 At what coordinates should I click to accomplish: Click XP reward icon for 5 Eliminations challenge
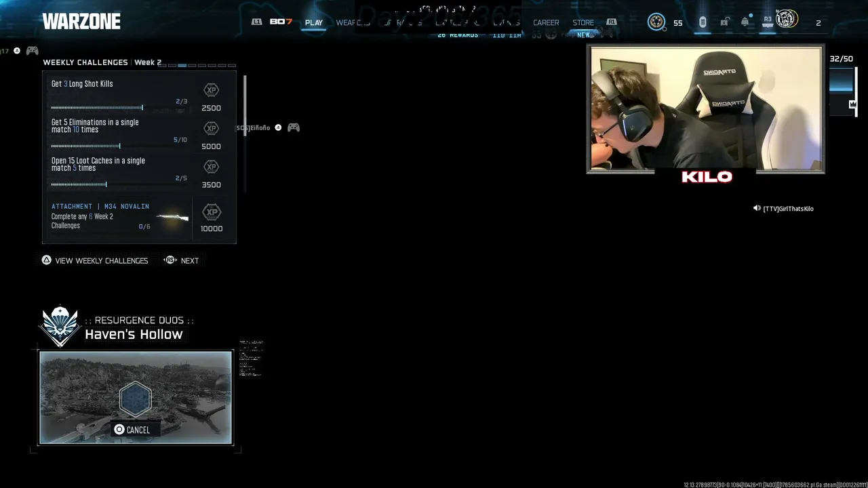(x=211, y=128)
